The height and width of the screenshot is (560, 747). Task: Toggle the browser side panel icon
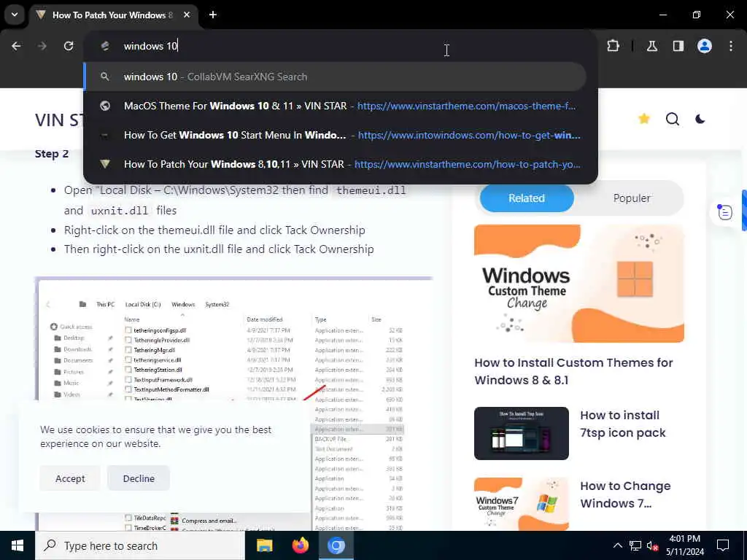click(x=678, y=46)
